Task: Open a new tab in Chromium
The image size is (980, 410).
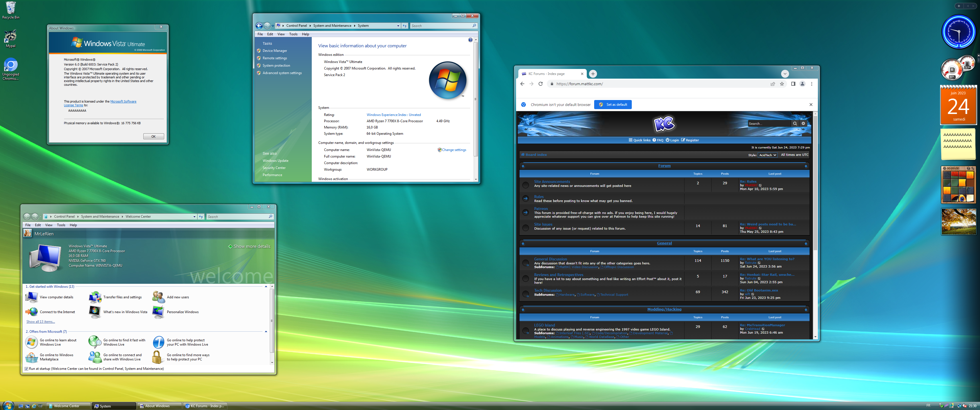Action: pyautogui.click(x=593, y=74)
